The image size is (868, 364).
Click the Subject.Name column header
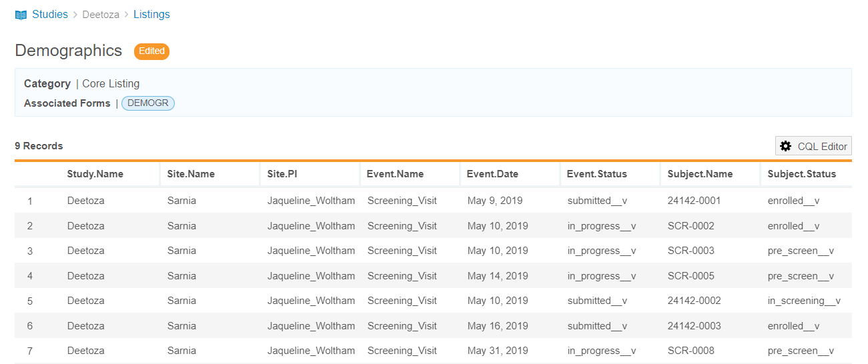point(700,174)
